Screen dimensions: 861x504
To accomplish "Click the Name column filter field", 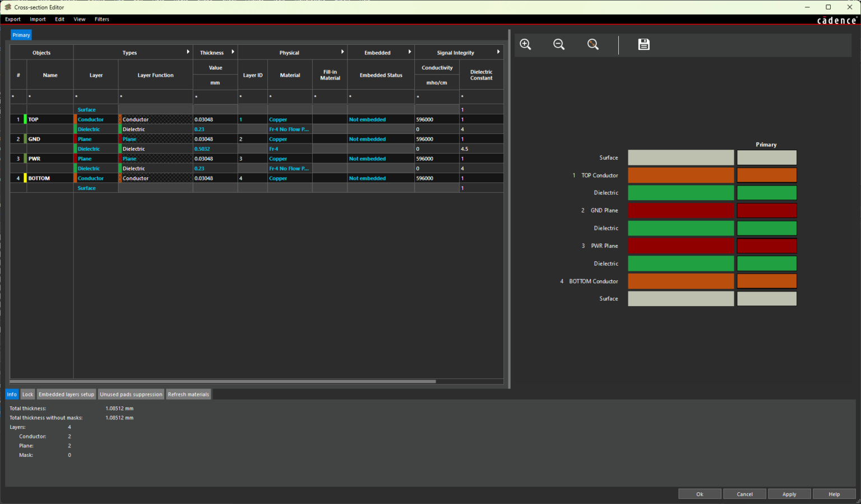I will (x=50, y=97).
